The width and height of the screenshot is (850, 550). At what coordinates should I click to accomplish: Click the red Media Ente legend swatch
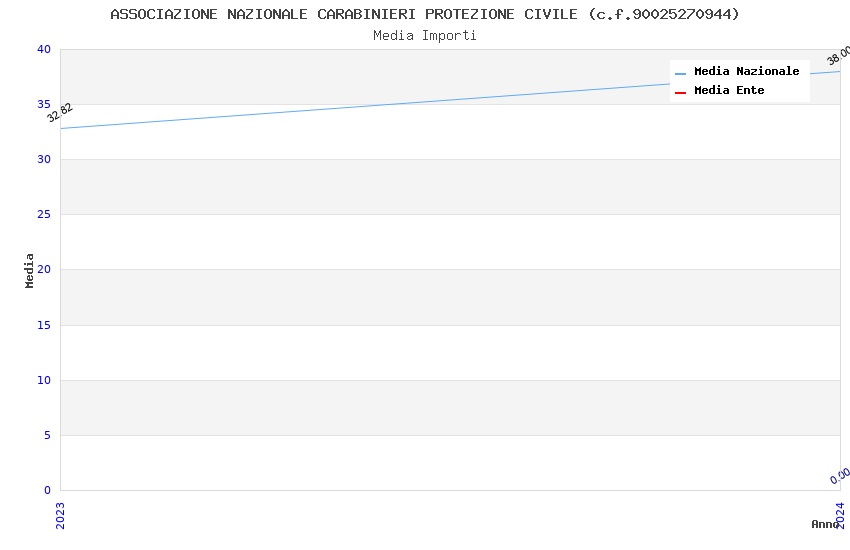pos(680,92)
